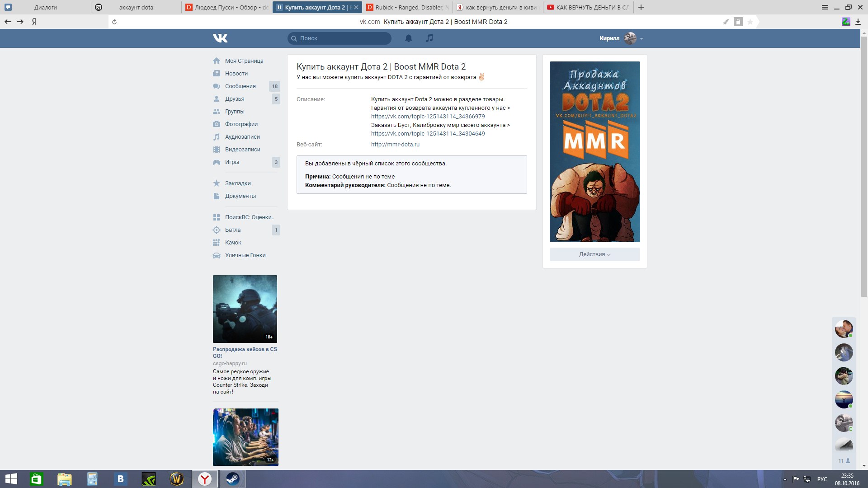
Task: Open Качок app link
Action: 233,243
